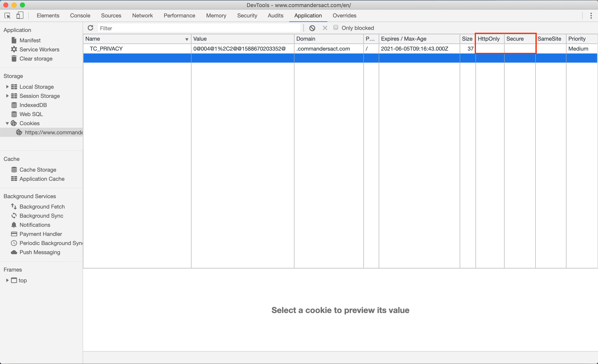Click the refresh cookies icon
This screenshot has width=598, height=364.
coord(90,28)
